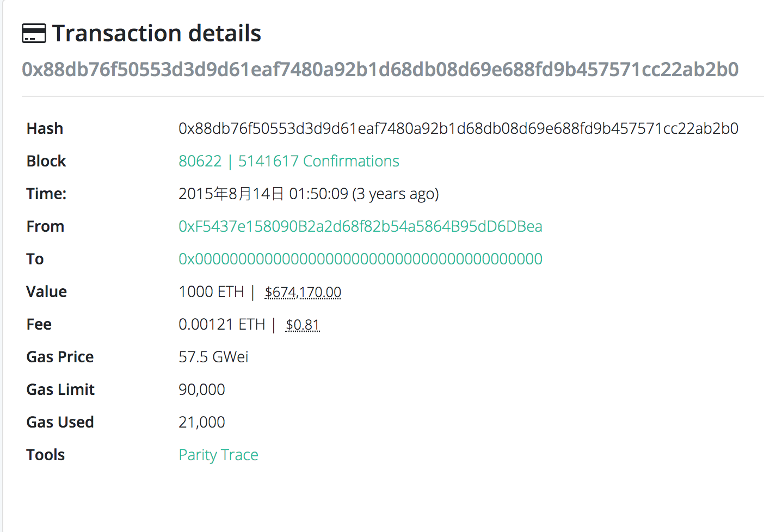Viewport: 764px width, 532px height.
Task: Click the Gas Limit value 90,000
Action: pyautogui.click(x=202, y=389)
